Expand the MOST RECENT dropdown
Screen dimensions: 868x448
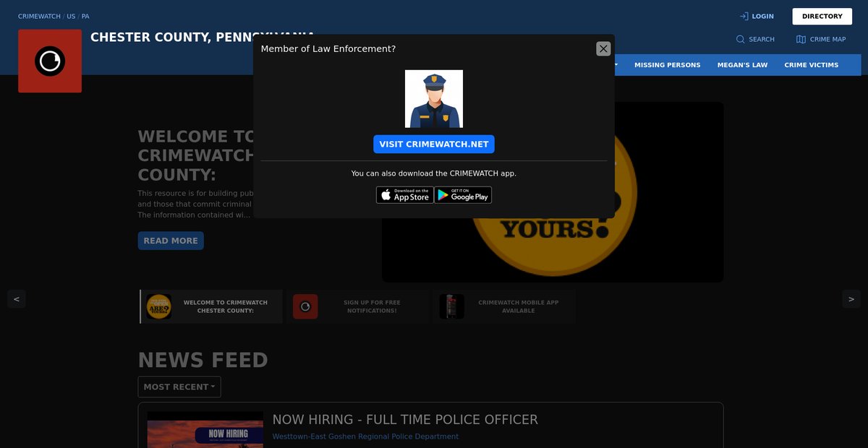pyautogui.click(x=179, y=387)
